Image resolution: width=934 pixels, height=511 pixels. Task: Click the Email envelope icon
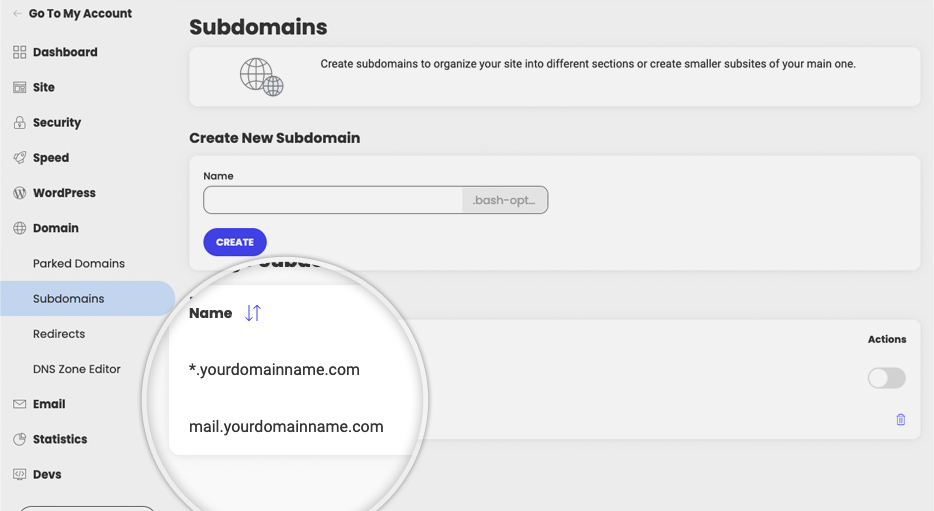20,404
